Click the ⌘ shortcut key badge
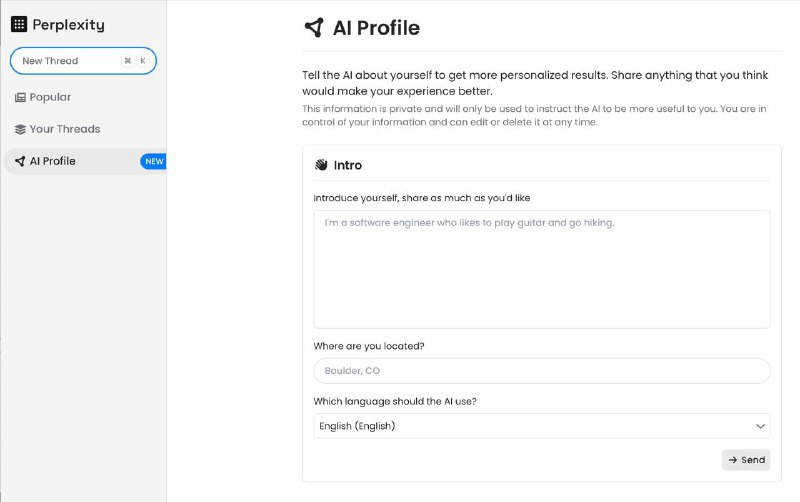This screenshot has width=800, height=502. pos(127,61)
